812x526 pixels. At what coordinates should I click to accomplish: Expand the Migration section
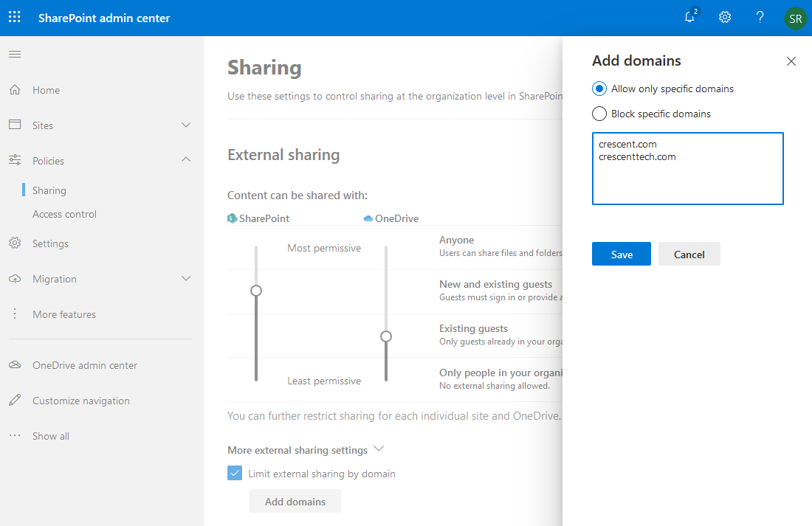click(186, 279)
